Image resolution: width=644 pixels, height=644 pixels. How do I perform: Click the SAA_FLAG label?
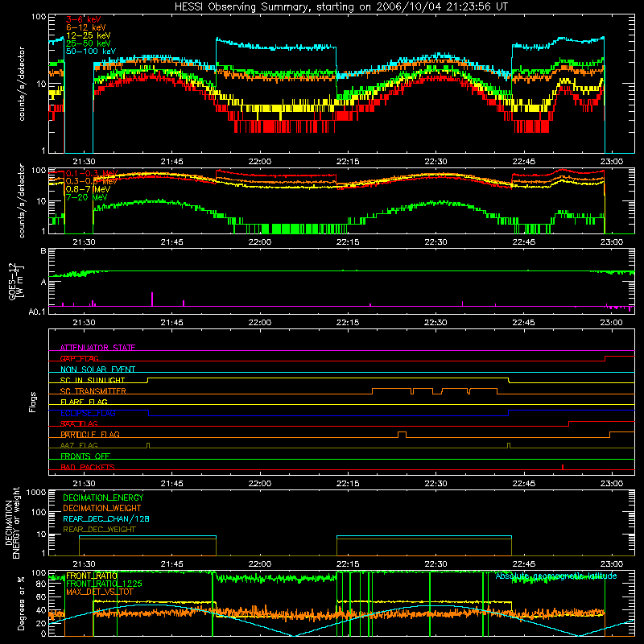tap(79, 424)
